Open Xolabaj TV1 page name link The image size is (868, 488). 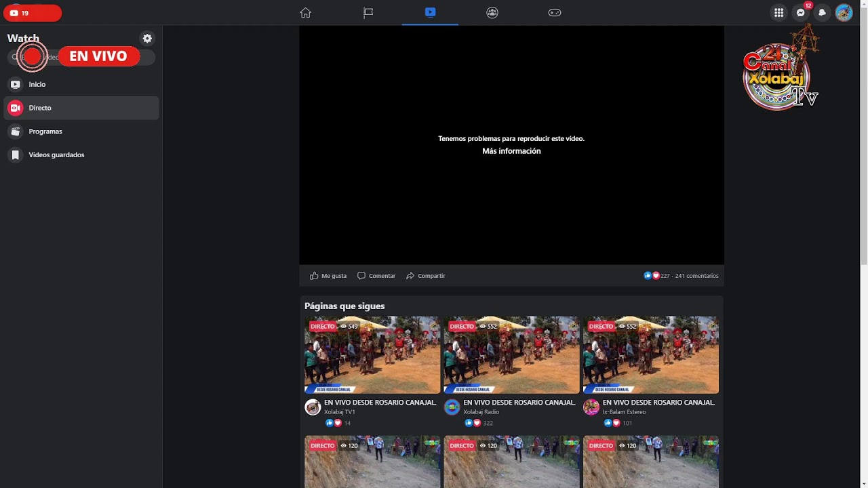340,412
